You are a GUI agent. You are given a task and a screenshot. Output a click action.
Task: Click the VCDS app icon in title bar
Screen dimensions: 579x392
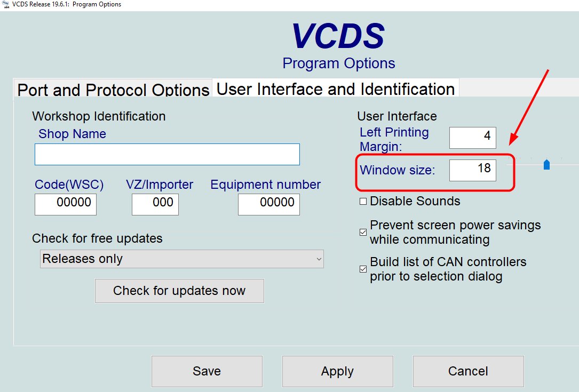pos(5,5)
